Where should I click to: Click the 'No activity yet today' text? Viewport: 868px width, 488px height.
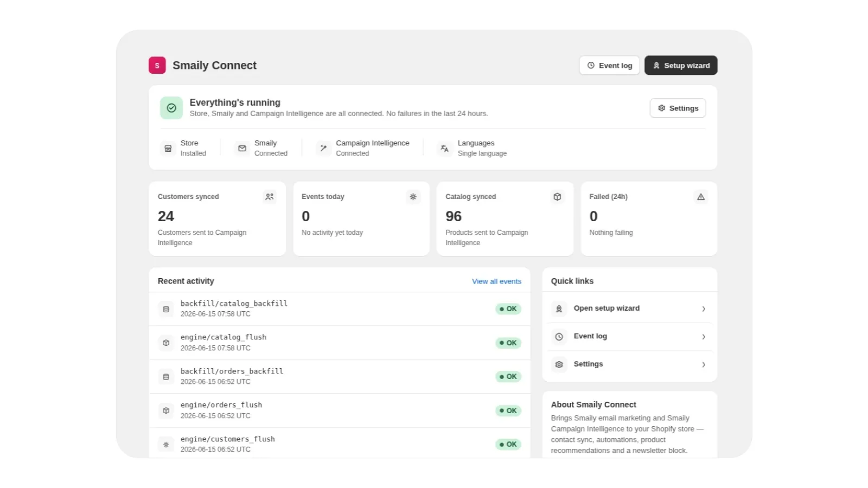(x=332, y=233)
